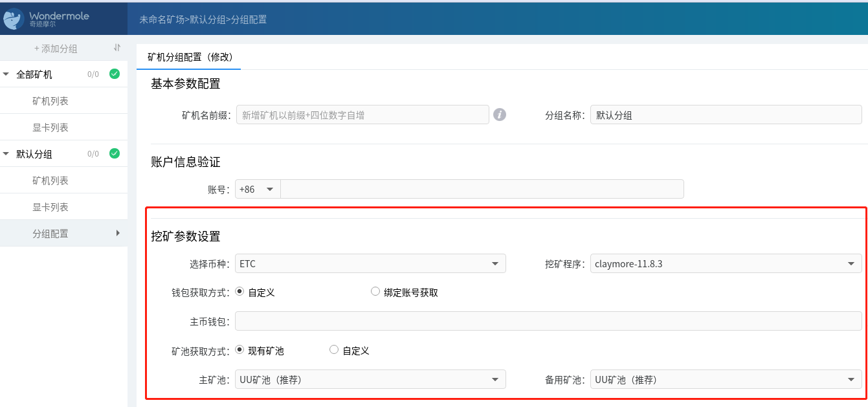Image resolution: width=868 pixels, height=407 pixels.
Task: Open the +86 country code dropdown
Action: coord(258,188)
